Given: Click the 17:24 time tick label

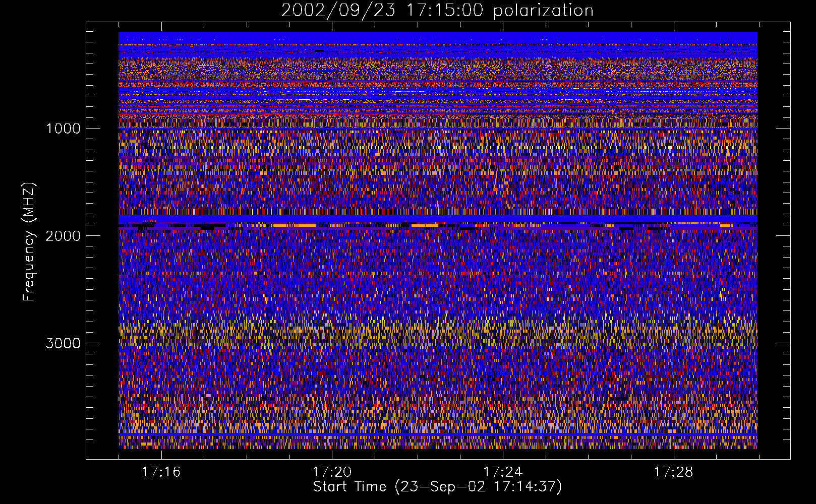Looking at the screenshot, I should pyautogui.click(x=503, y=472).
